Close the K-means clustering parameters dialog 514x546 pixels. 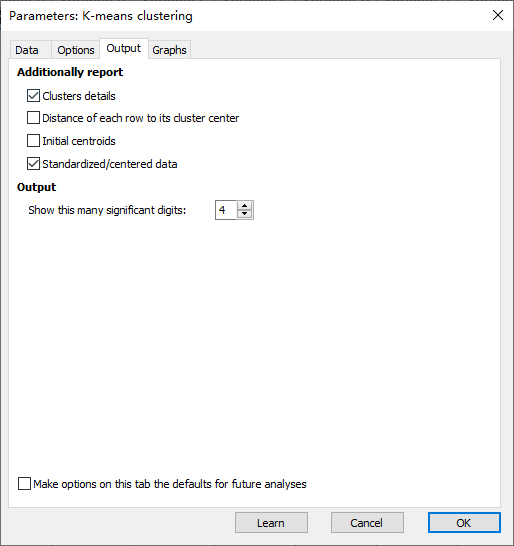(x=498, y=15)
